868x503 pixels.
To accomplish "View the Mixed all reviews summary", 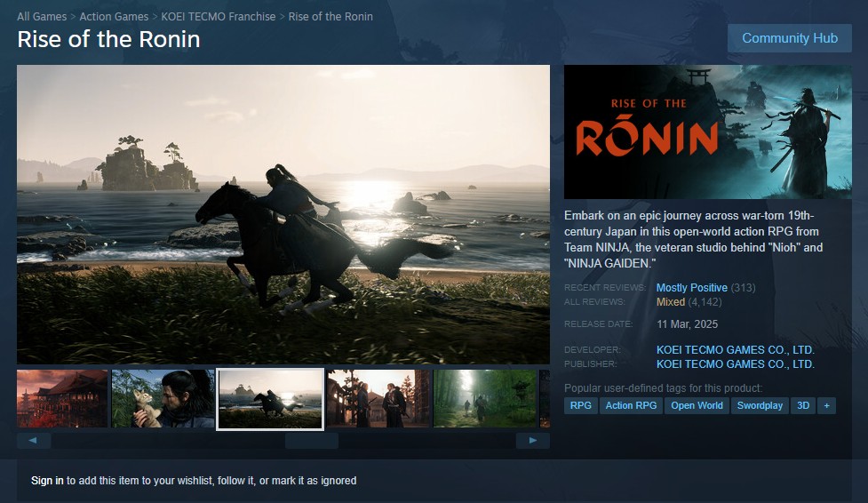I will click(671, 302).
